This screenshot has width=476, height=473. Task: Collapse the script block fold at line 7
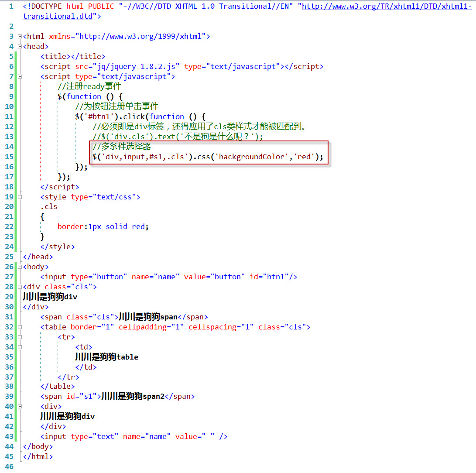tap(20, 76)
